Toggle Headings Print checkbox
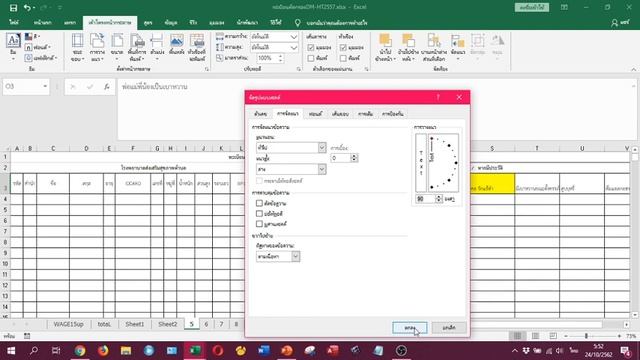The width and height of the screenshot is (640, 360). click(343, 58)
